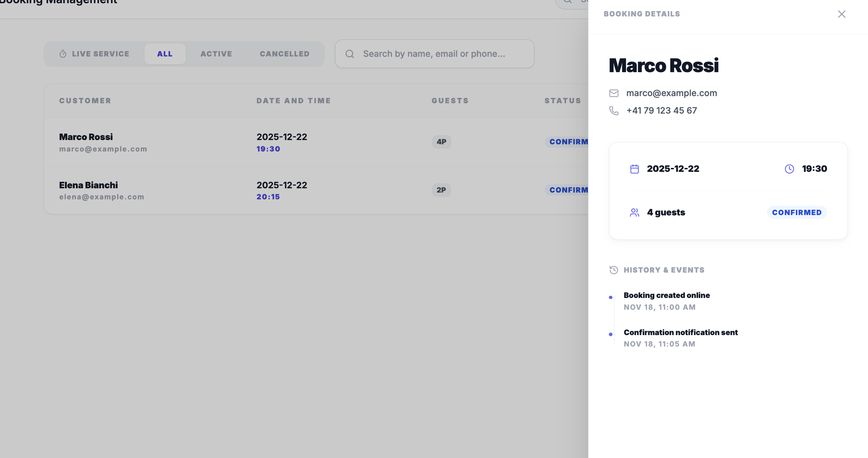Click the guests icon next to 4 guests
The height and width of the screenshot is (458, 868).
pos(634,213)
